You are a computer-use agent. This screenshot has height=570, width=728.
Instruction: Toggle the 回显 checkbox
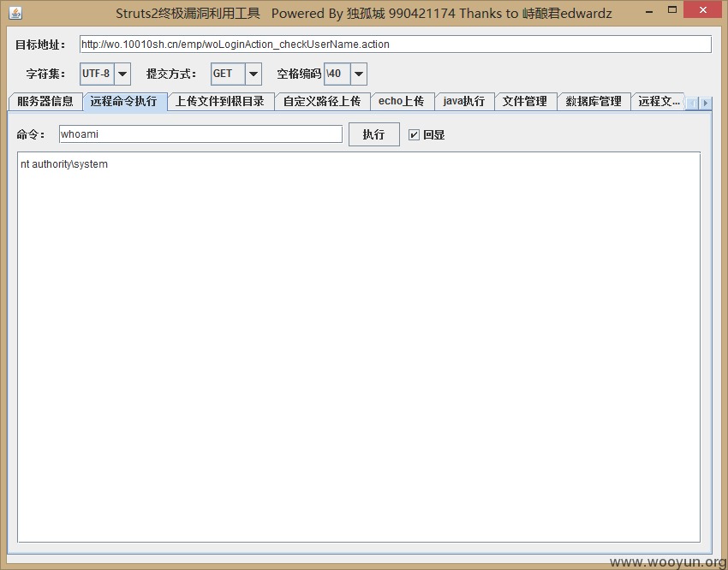414,135
